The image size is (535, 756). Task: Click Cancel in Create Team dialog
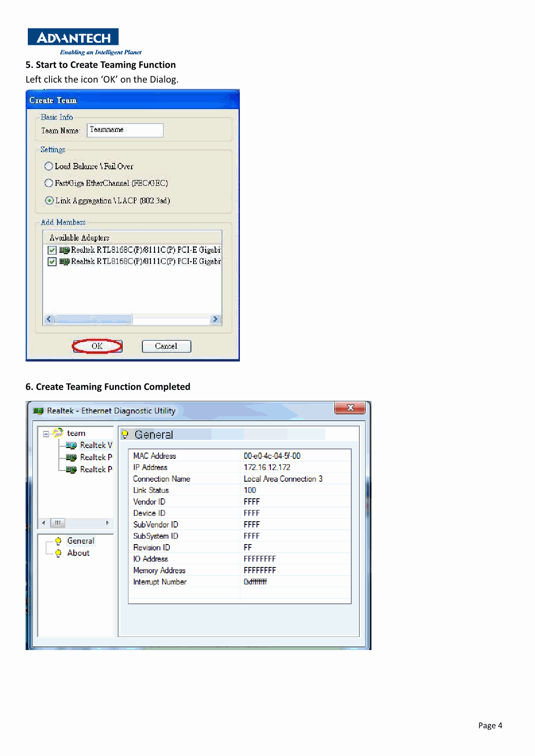click(x=166, y=346)
